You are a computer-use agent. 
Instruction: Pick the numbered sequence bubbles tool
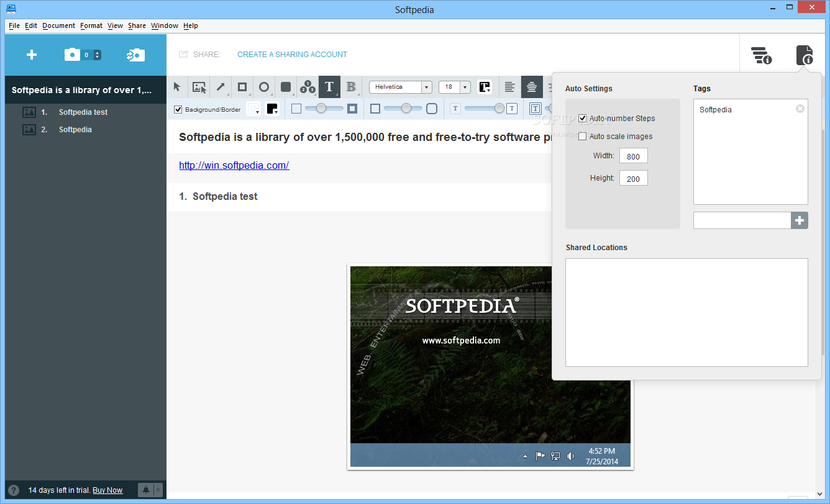tap(307, 87)
